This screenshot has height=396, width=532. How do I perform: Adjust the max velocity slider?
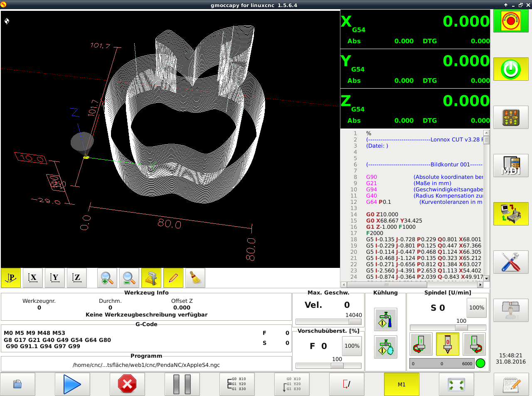tap(328, 322)
